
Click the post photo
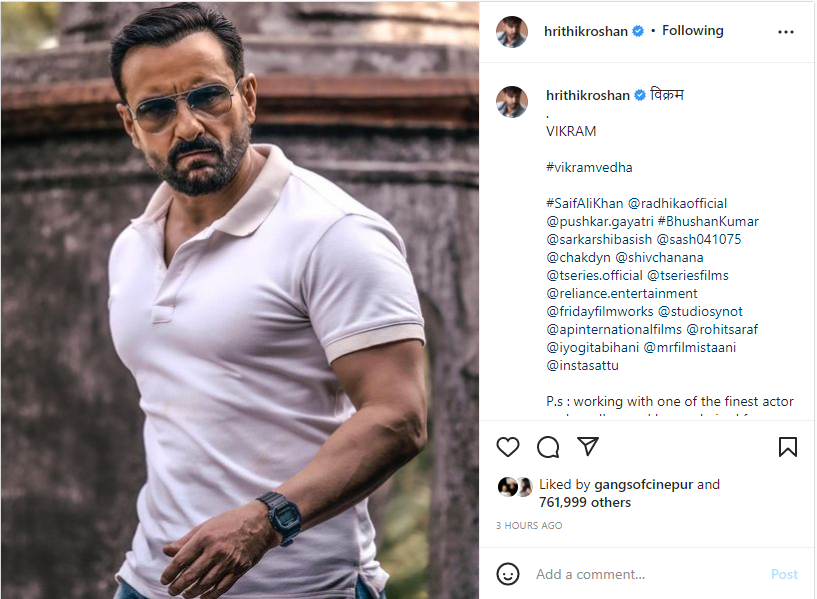coord(240,300)
